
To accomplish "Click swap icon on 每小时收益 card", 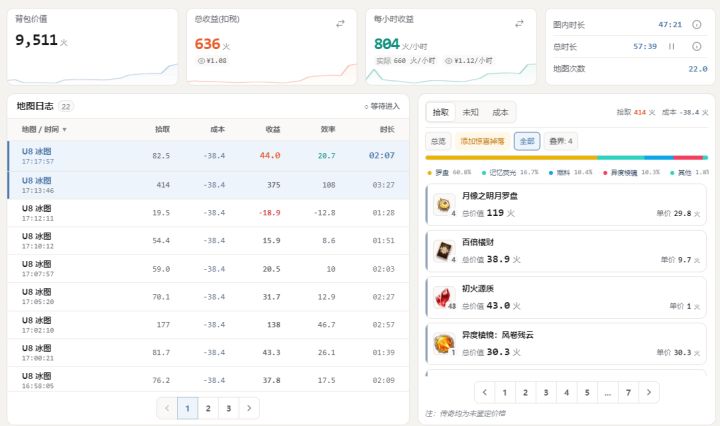I will [x=519, y=23].
